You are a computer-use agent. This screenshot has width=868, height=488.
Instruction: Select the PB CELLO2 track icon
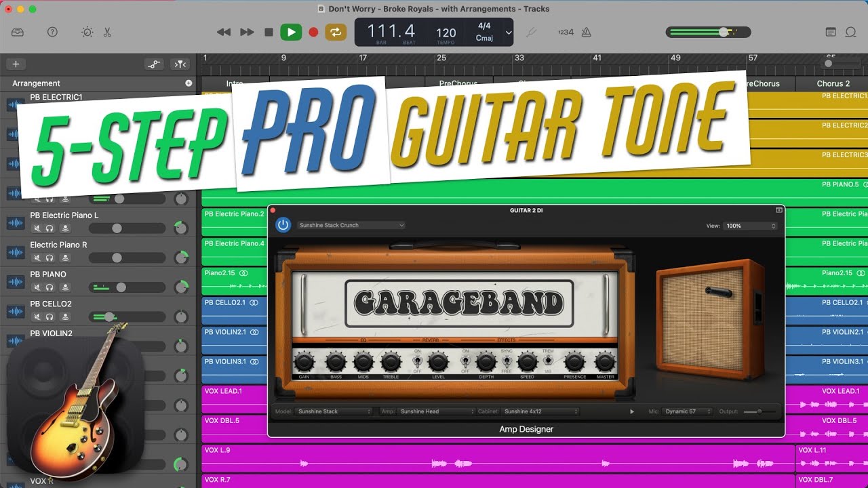16,312
